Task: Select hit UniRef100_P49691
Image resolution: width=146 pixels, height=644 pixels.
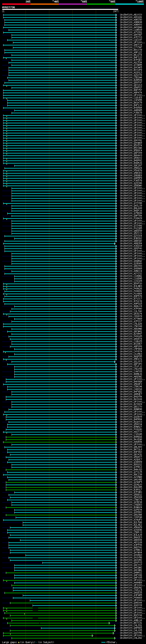Action: [x=131, y=291]
